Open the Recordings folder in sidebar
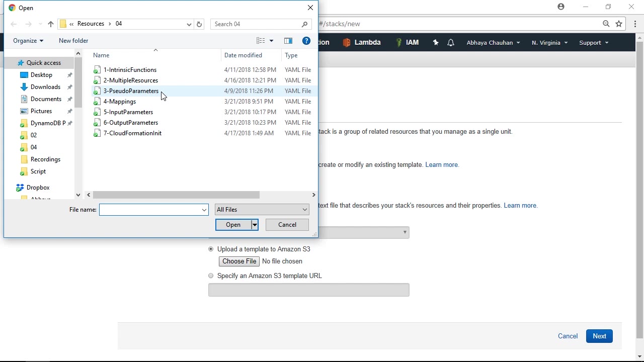This screenshot has height=362, width=644. click(x=45, y=159)
